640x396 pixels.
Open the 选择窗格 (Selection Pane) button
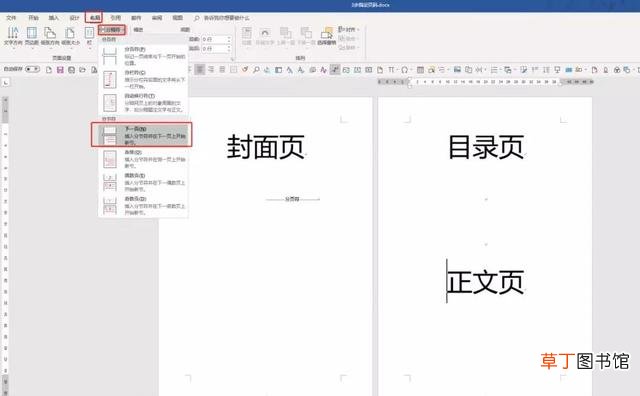327,36
